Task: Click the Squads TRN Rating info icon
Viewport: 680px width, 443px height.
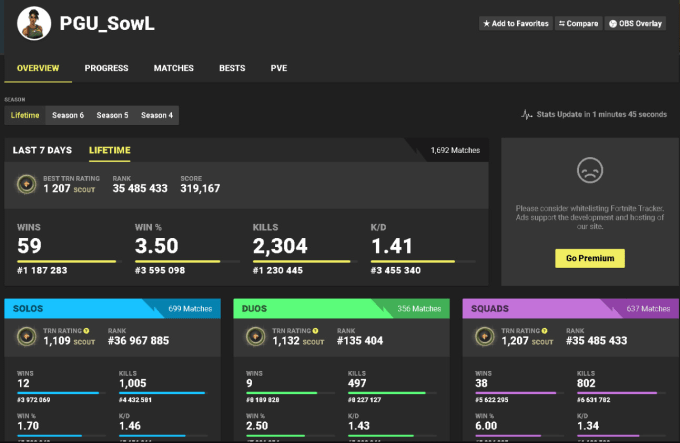Action: coord(544,331)
